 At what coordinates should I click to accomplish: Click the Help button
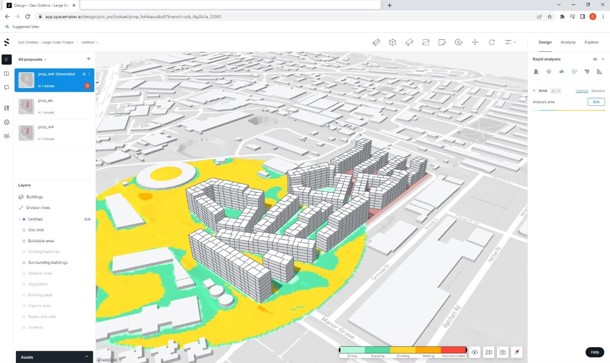point(594,352)
